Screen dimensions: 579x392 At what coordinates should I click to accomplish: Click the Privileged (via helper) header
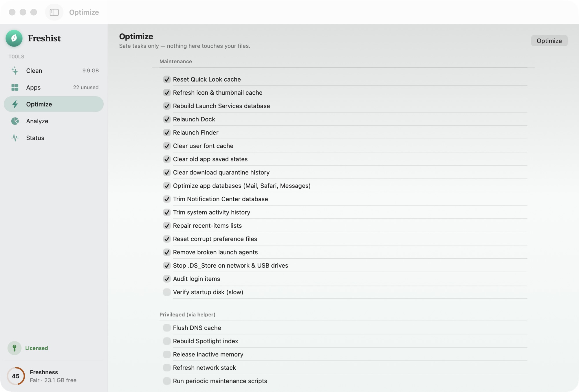coord(187,314)
